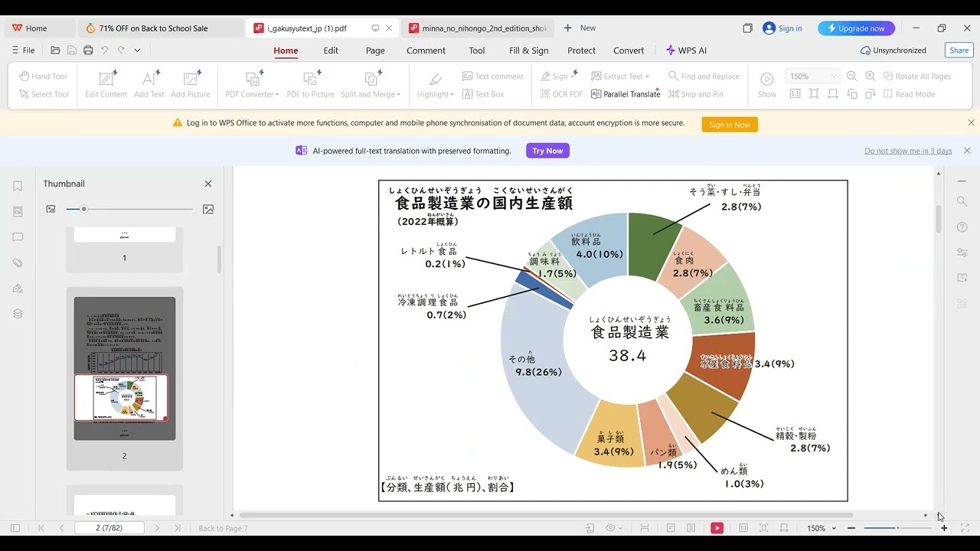Select the page 2 thumbnail
Screen dimensions: 980x551
click(x=125, y=369)
